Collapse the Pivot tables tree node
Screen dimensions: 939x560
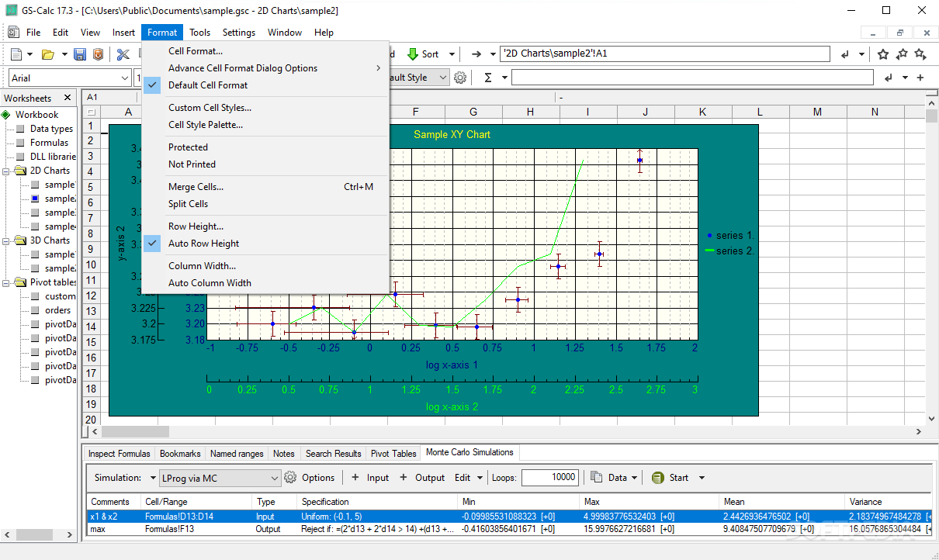pyautogui.click(x=7, y=282)
